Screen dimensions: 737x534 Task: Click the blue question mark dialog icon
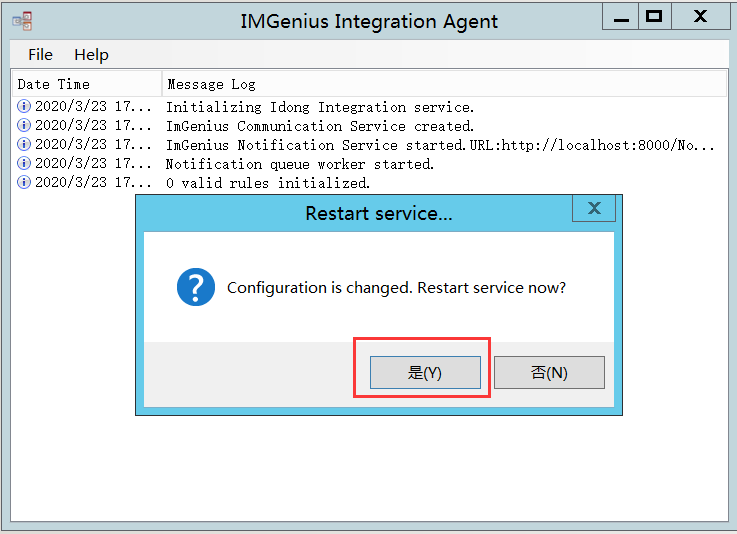pos(196,287)
